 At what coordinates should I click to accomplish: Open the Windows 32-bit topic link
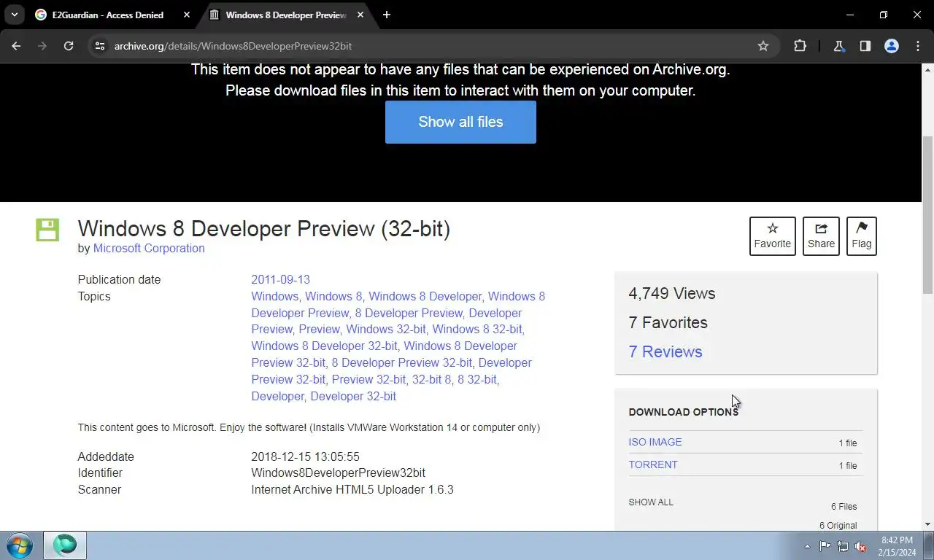coord(386,329)
